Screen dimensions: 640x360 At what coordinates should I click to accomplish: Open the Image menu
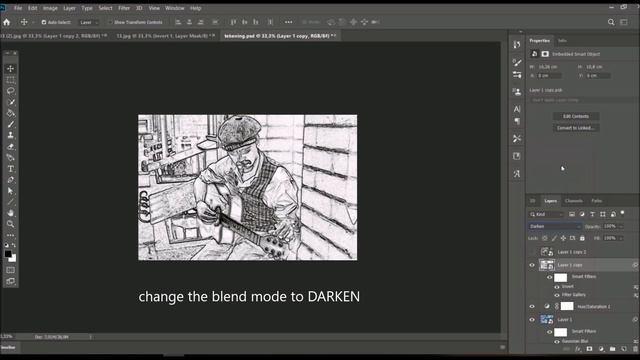pos(50,8)
